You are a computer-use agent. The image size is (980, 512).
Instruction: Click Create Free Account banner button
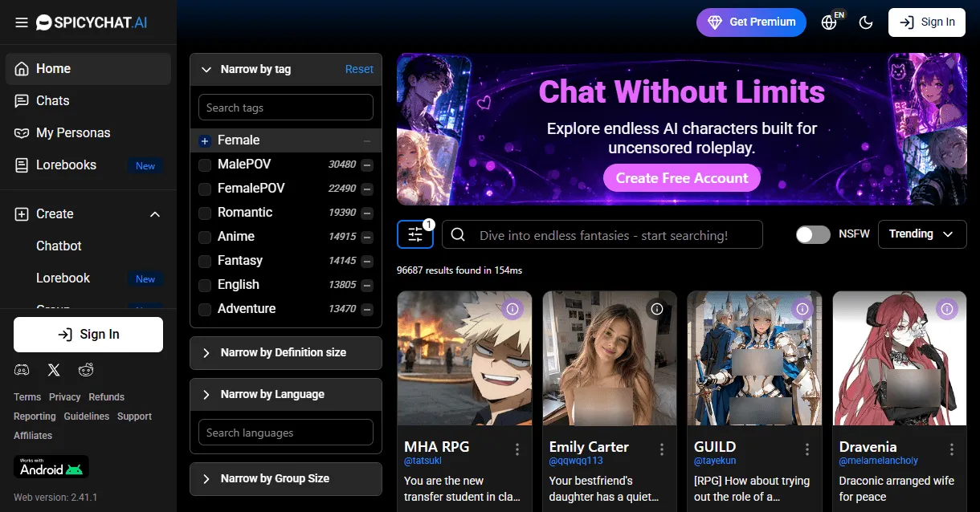[x=682, y=178]
